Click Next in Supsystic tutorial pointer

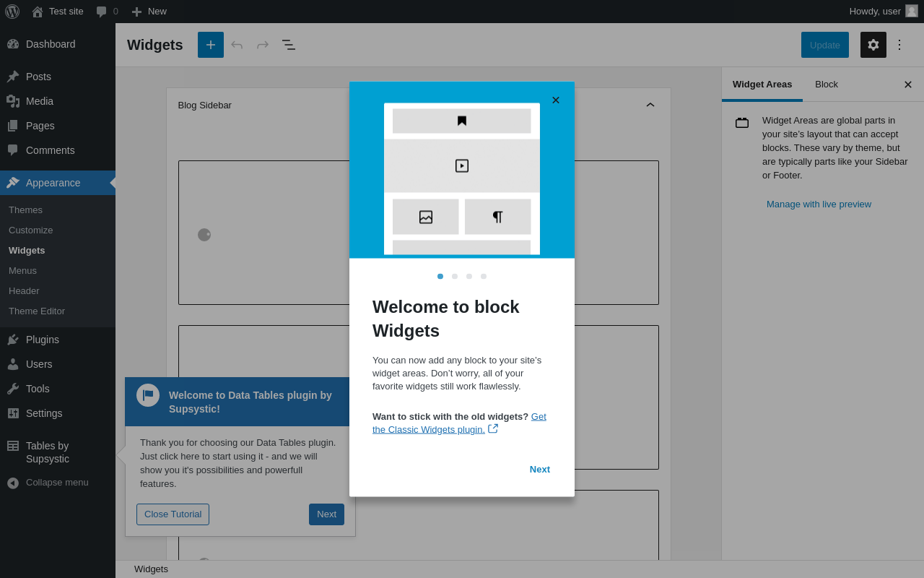(x=326, y=514)
